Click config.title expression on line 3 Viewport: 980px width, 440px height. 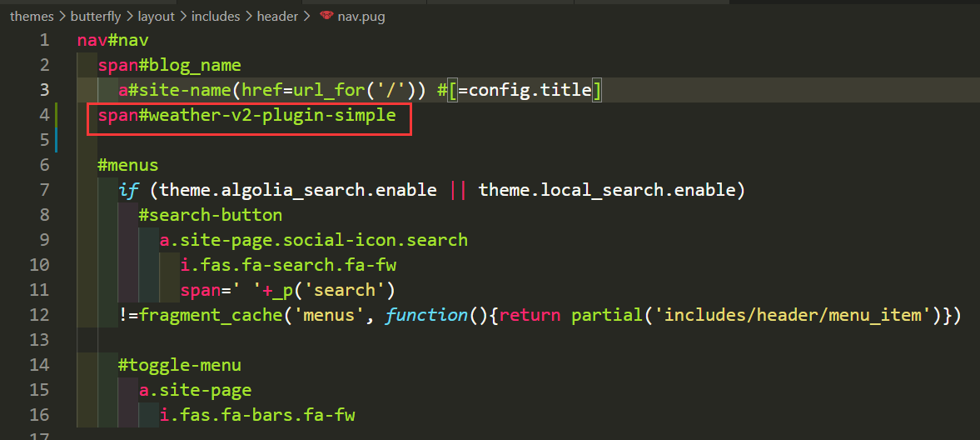(530, 90)
